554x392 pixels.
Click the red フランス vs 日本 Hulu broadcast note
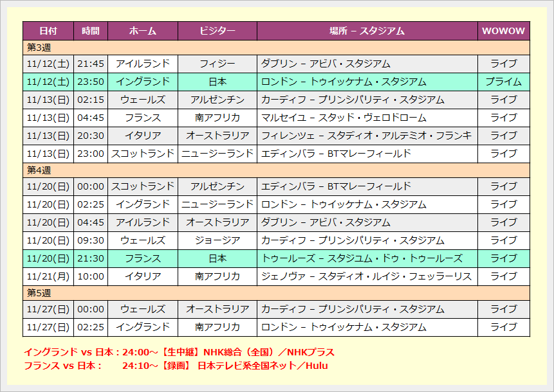click(176, 366)
